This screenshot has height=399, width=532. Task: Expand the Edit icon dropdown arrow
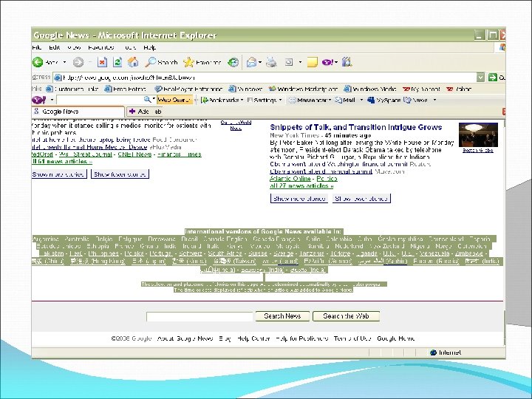pyautogui.click(x=300, y=62)
